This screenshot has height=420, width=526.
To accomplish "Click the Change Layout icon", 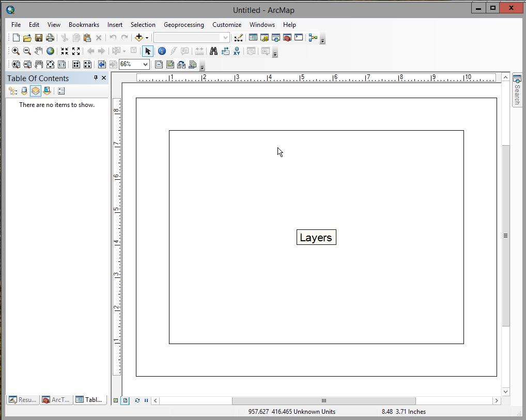I will coord(181,65).
